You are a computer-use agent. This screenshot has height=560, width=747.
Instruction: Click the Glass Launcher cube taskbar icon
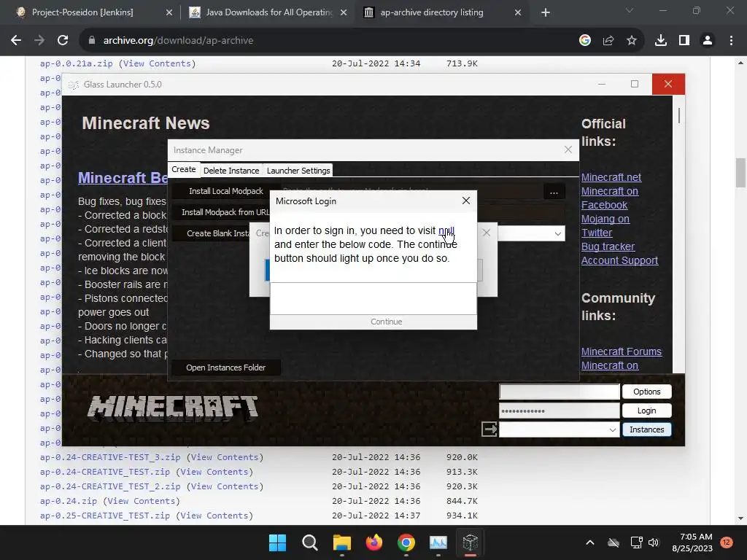[471, 542]
